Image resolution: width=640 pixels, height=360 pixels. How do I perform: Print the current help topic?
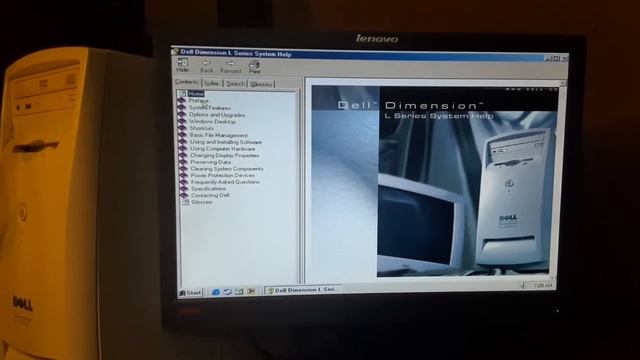254,67
